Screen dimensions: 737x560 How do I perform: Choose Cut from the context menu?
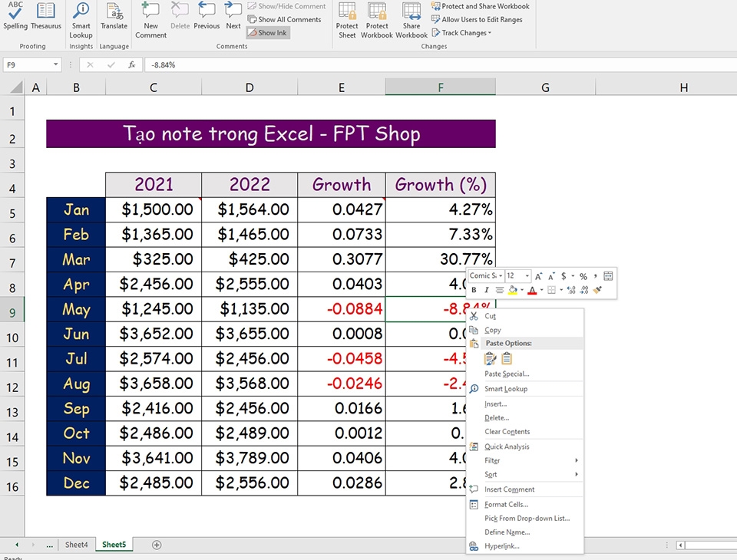(x=525, y=316)
